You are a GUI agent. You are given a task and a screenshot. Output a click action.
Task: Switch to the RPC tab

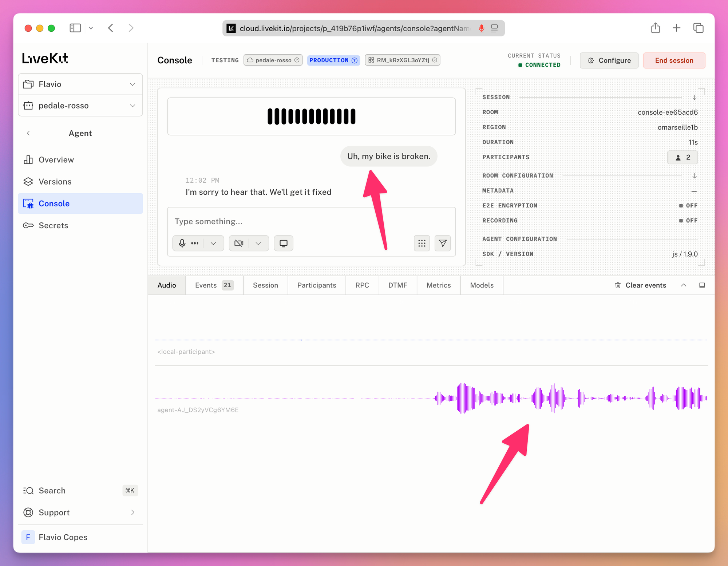tap(362, 285)
